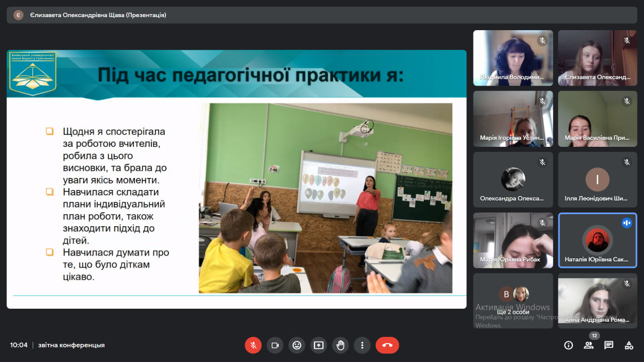This screenshot has height=362, width=644.
Task: Open the meeting details info icon
Action: coord(569,345)
